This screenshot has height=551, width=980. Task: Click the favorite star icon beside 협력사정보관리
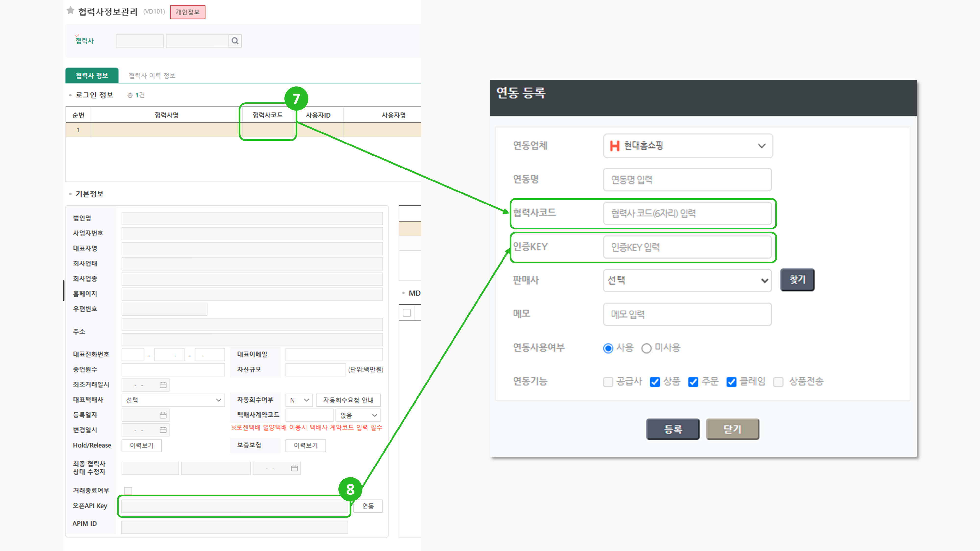(x=70, y=11)
